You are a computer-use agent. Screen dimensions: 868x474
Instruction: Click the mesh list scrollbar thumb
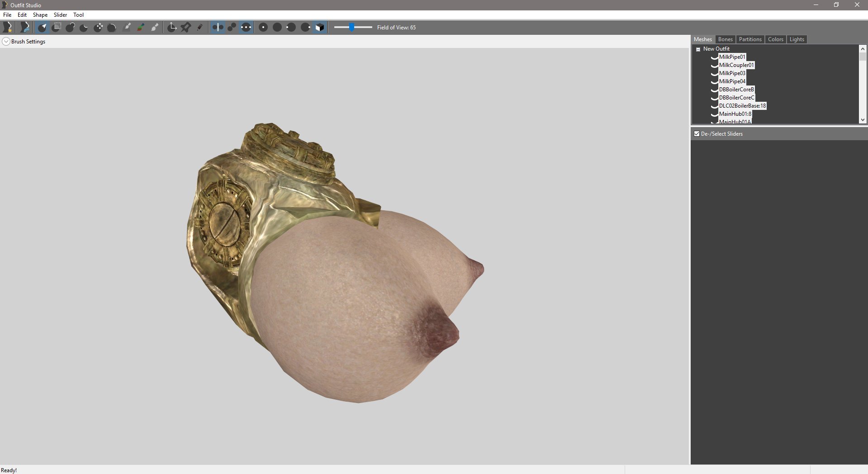pyautogui.click(x=863, y=57)
